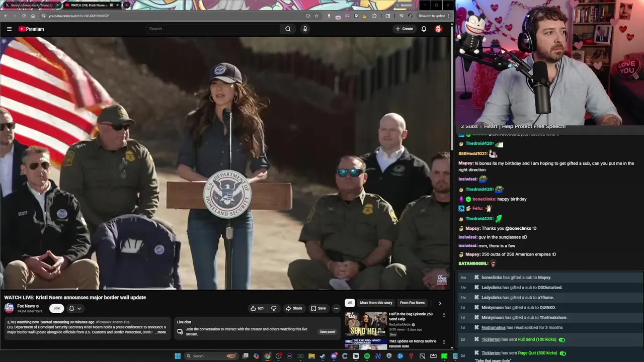644x362 pixels.
Task: Open Task View from the taskbar
Action: (245, 356)
